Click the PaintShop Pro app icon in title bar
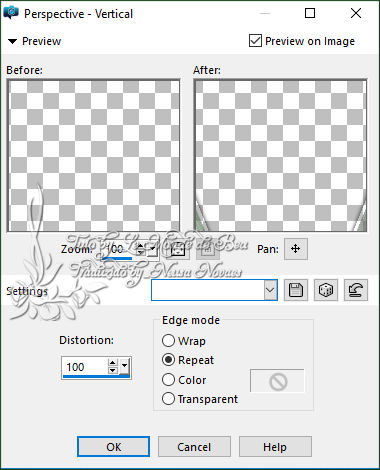The width and height of the screenshot is (380, 470). [x=11, y=13]
